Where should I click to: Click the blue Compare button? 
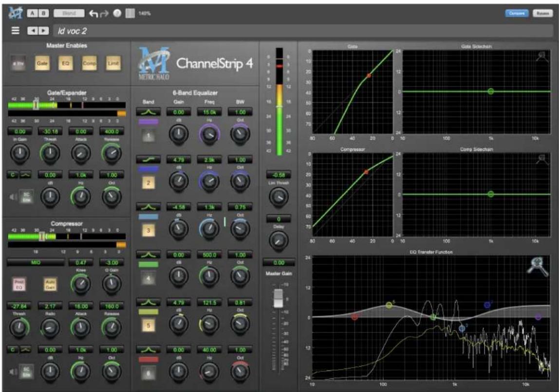(517, 13)
